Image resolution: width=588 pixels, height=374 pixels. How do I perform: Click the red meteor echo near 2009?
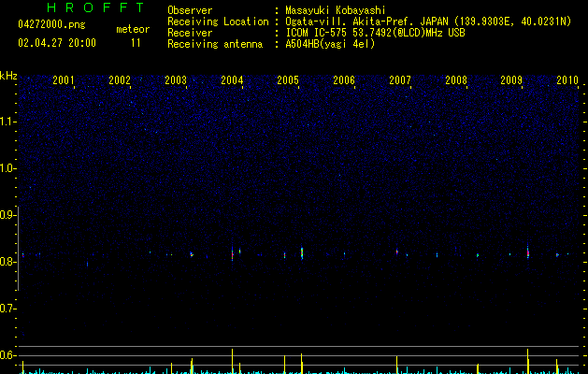(x=528, y=252)
